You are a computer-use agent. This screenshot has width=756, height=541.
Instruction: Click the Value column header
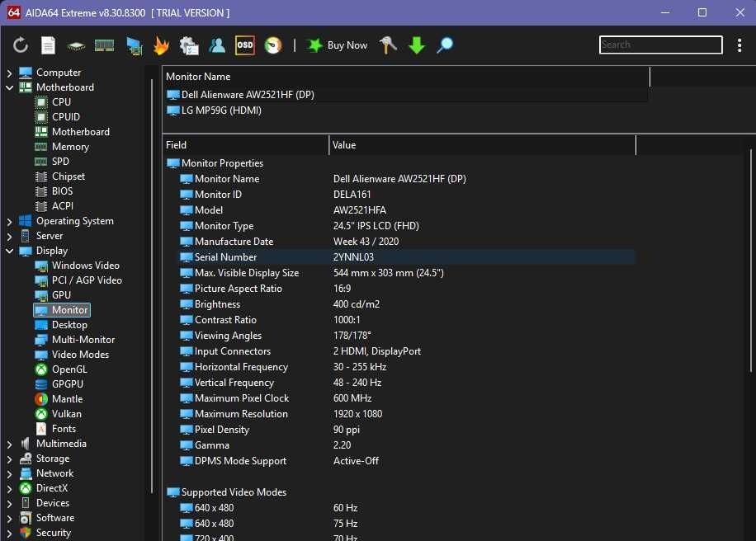[x=483, y=145]
